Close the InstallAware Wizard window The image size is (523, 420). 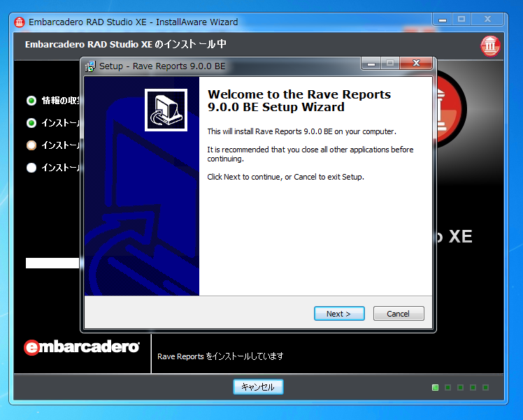coord(487,20)
